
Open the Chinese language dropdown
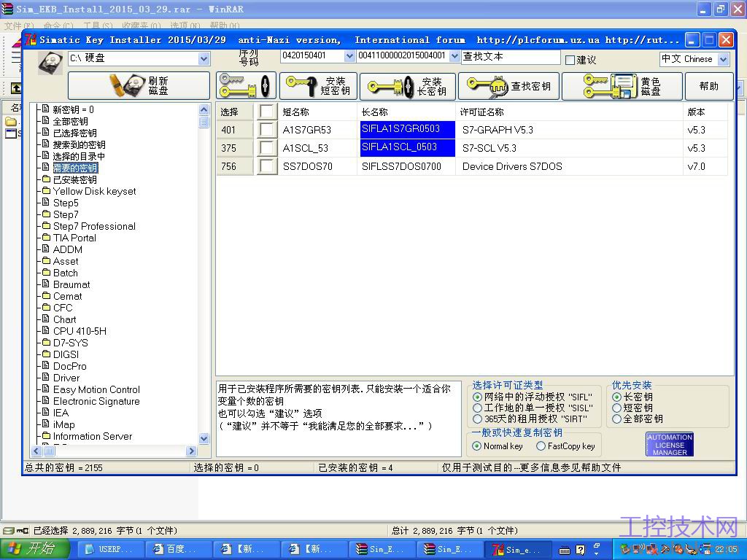[723, 59]
